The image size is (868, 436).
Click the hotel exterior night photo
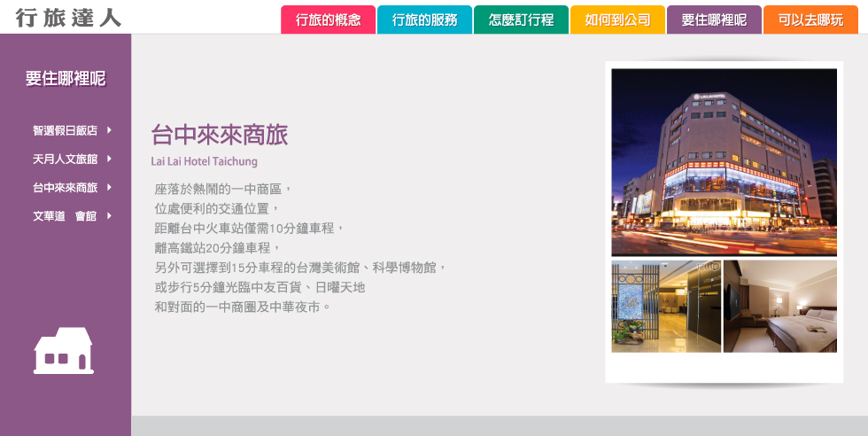(x=725, y=162)
